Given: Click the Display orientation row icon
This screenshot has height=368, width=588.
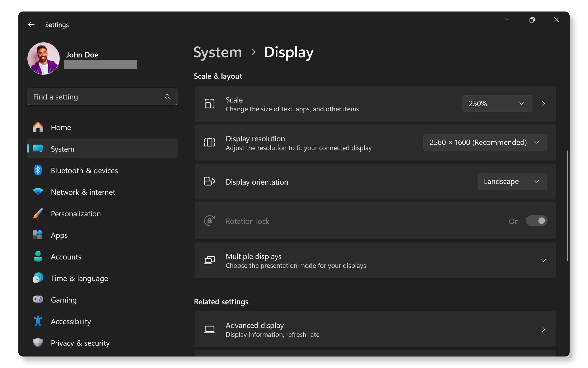Looking at the screenshot, I should click(209, 181).
